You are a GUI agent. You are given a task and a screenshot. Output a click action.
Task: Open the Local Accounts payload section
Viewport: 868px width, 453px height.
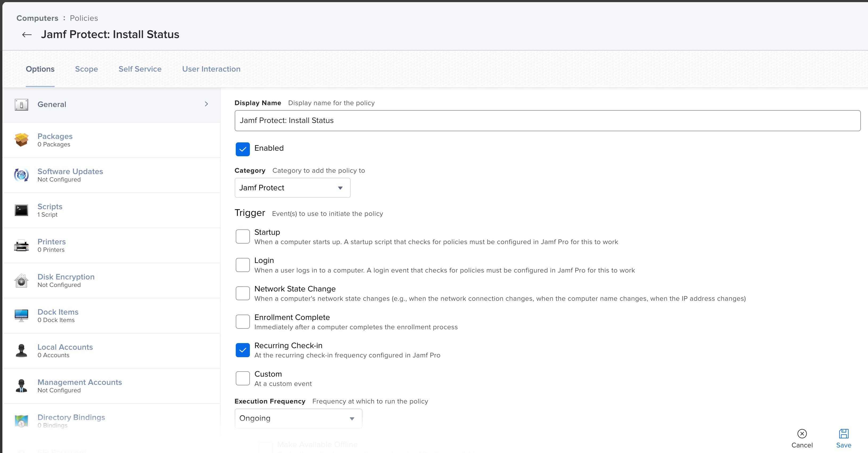pyautogui.click(x=111, y=351)
